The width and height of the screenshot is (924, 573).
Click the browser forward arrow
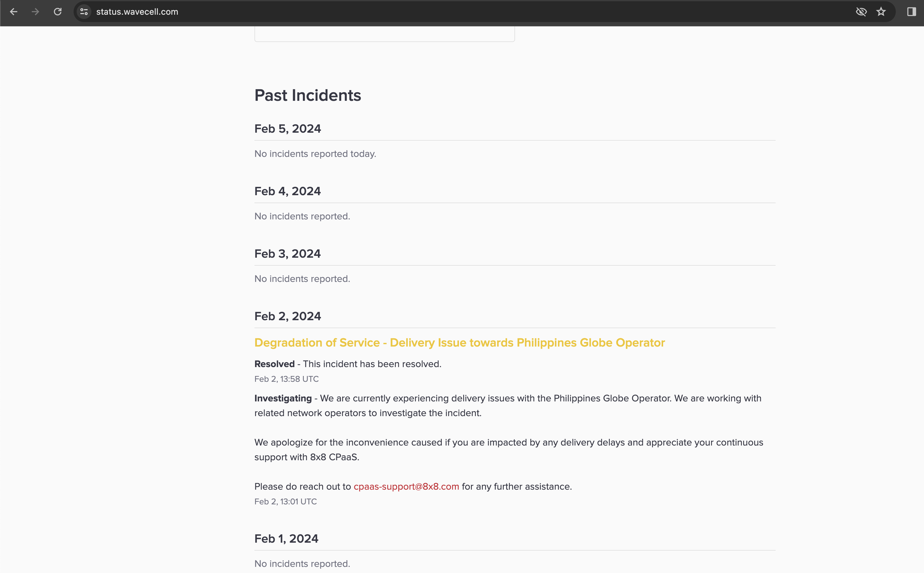[x=36, y=12]
